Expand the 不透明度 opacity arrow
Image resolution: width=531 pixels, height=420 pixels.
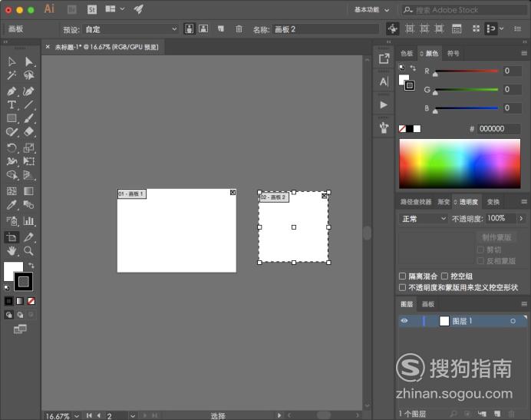click(521, 219)
